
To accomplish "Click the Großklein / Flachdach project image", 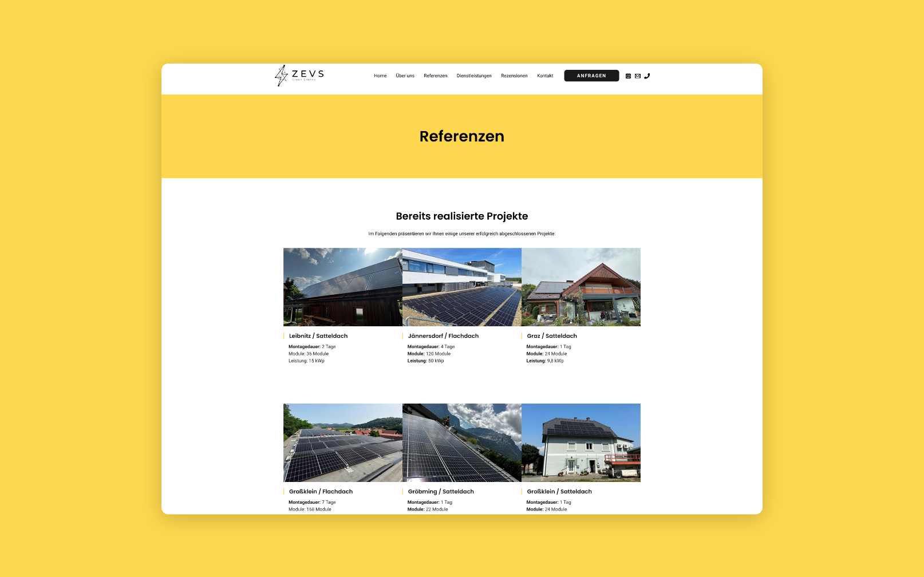I will 342,442.
